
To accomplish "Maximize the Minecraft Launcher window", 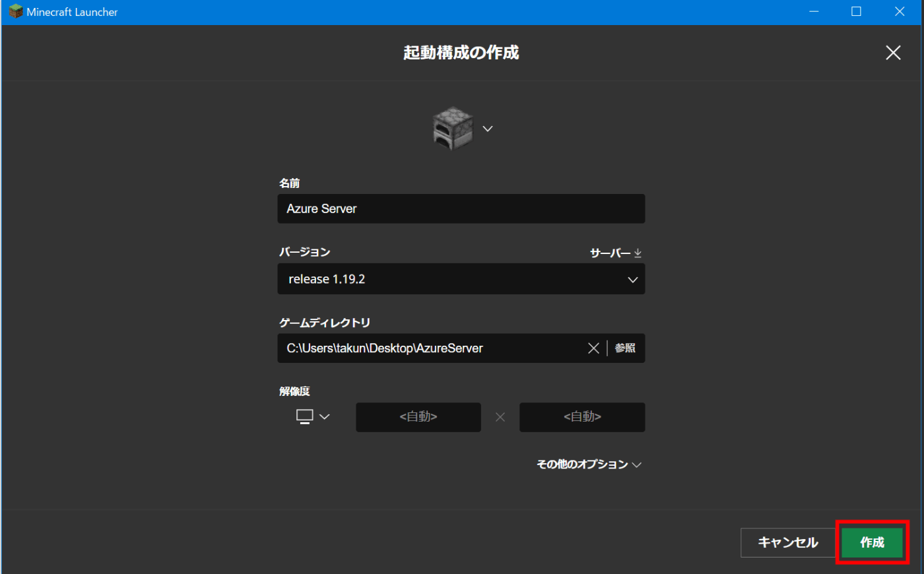I will [856, 12].
